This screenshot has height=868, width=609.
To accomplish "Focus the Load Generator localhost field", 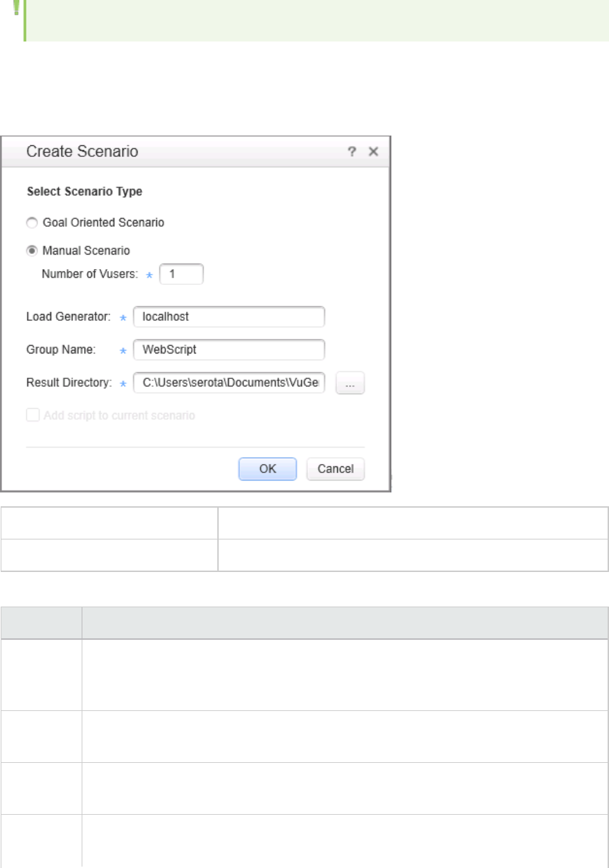I will tap(229, 317).
